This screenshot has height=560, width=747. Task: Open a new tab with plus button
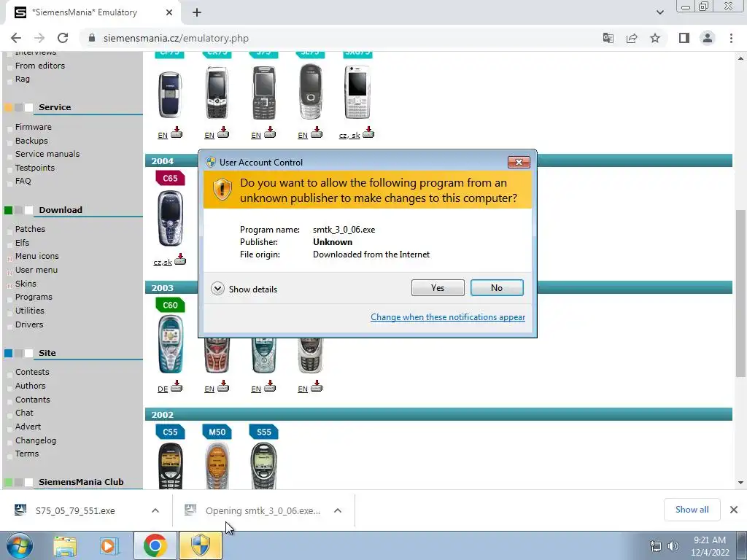197,13
